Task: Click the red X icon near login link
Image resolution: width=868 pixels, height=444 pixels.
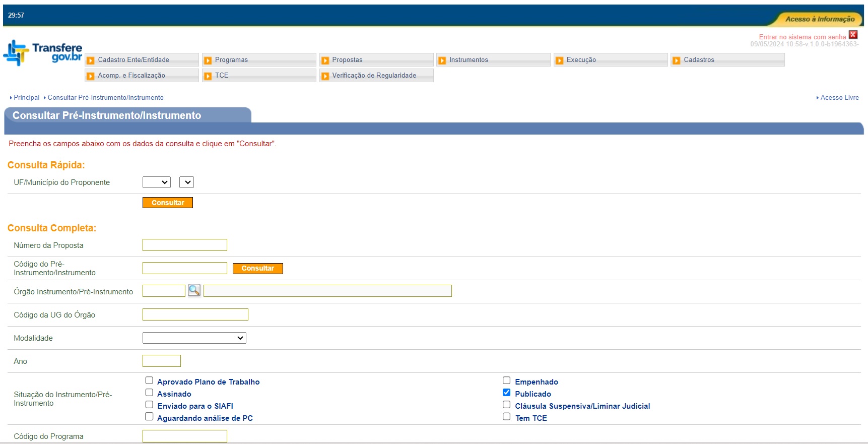Action: [x=853, y=35]
